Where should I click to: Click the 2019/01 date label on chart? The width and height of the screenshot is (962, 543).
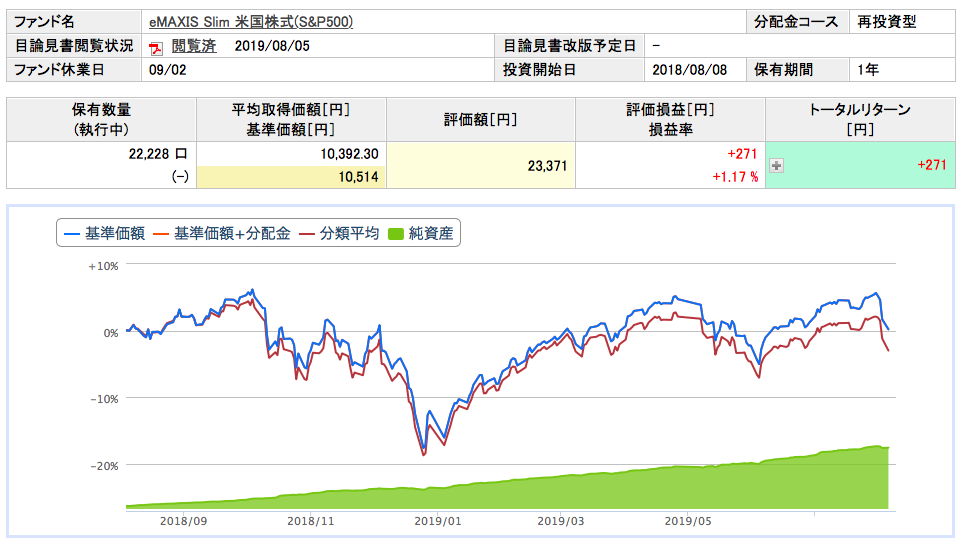pos(437,522)
